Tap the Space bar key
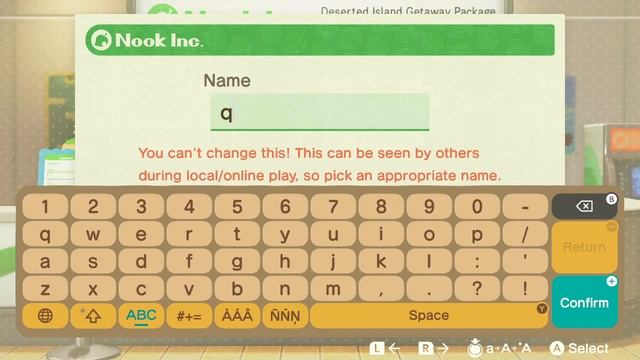This screenshot has width=640, height=360. click(x=429, y=316)
